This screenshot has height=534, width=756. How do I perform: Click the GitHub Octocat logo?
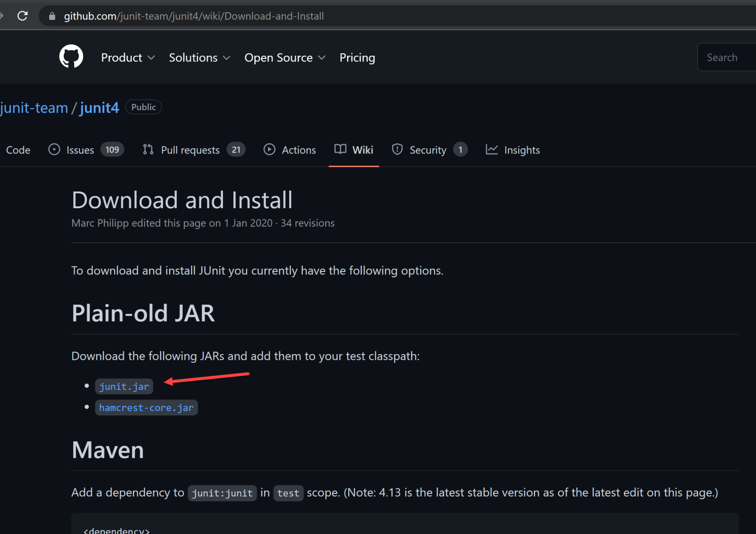coord(71,56)
